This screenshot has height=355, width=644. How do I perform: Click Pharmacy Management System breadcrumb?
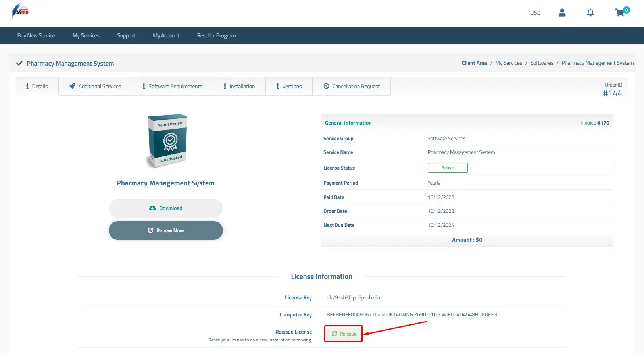[x=598, y=63]
